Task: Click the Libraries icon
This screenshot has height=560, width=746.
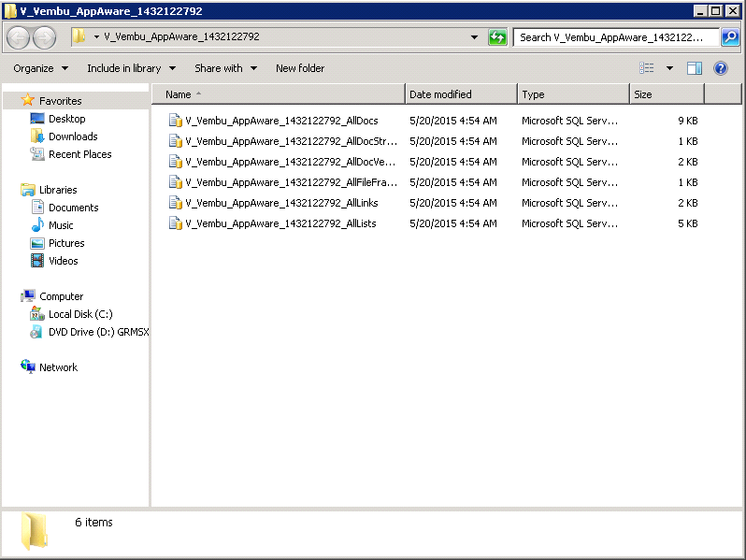Action: coord(28,190)
